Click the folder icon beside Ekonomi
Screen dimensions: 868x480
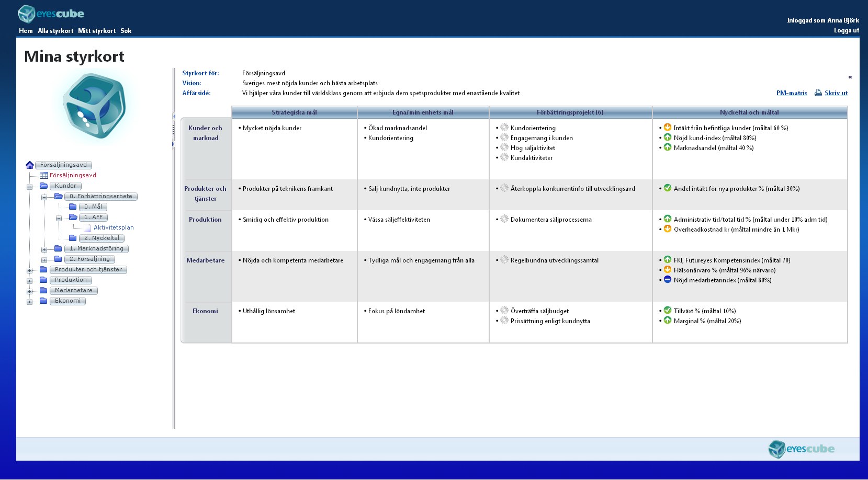(x=43, y=301)
